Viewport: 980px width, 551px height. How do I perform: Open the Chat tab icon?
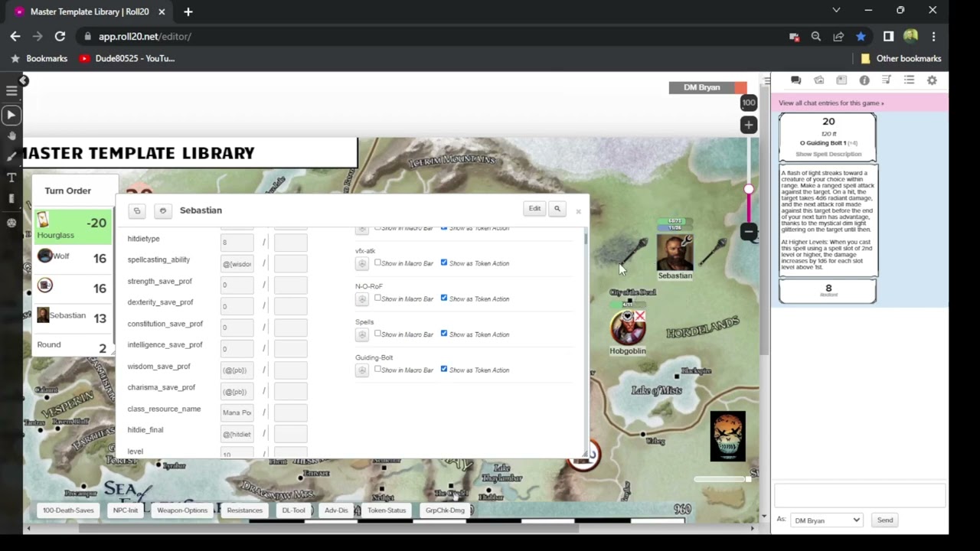coord(795,80)
